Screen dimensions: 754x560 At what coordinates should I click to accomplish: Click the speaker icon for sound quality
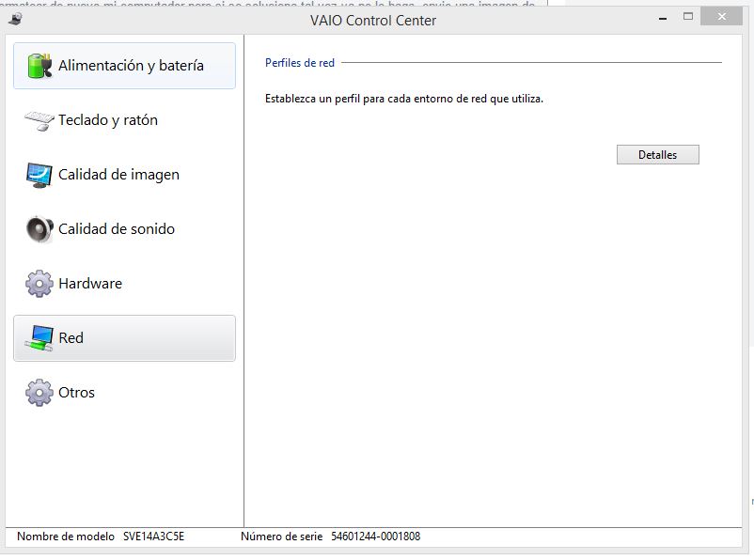pyautogui.click(x=39, y=229)
